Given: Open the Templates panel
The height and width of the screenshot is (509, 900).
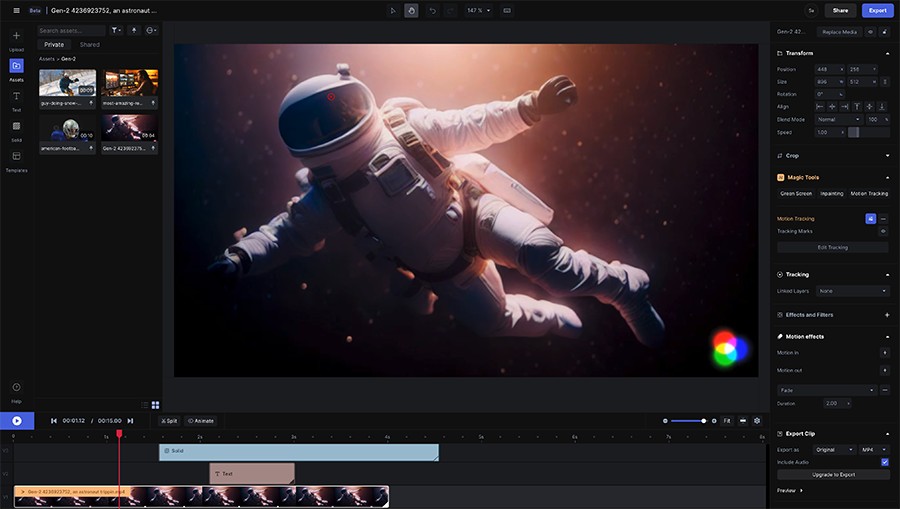Looking at the screenshot, I should 16,160.
